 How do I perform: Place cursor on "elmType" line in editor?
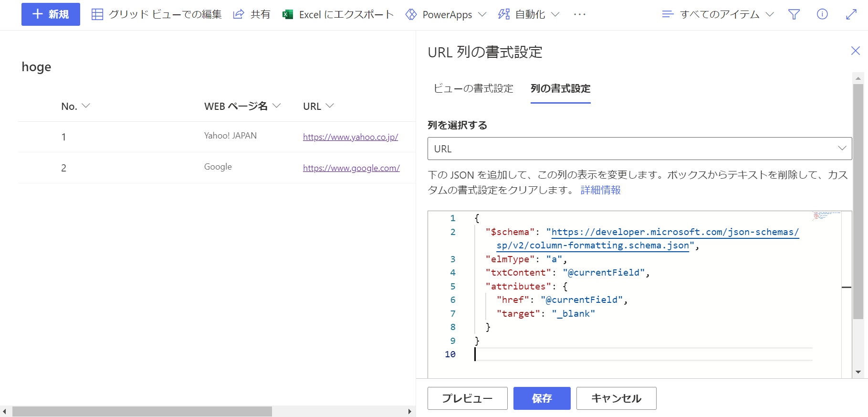click(x=526, y=259)
